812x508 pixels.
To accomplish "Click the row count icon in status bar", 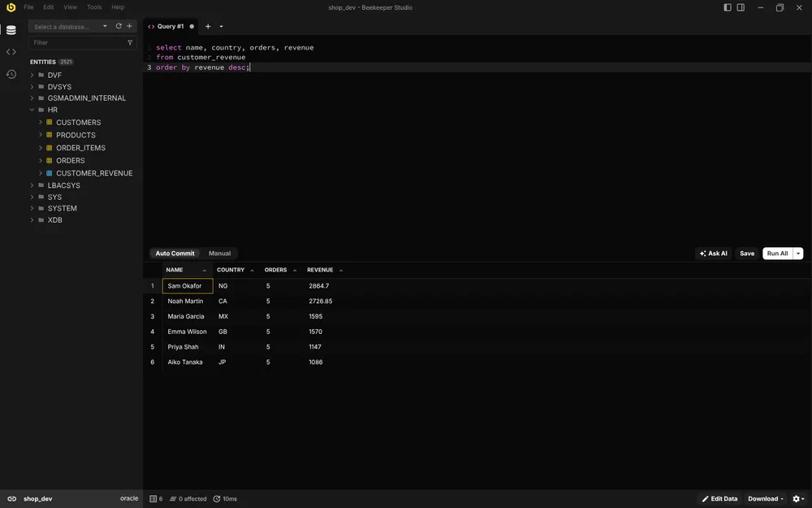I will 153,499.
